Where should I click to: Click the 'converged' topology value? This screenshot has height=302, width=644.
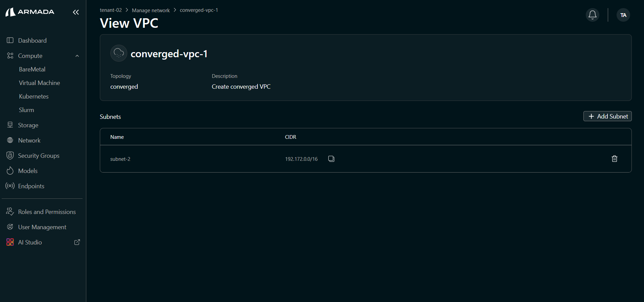(x=124, y=87)
